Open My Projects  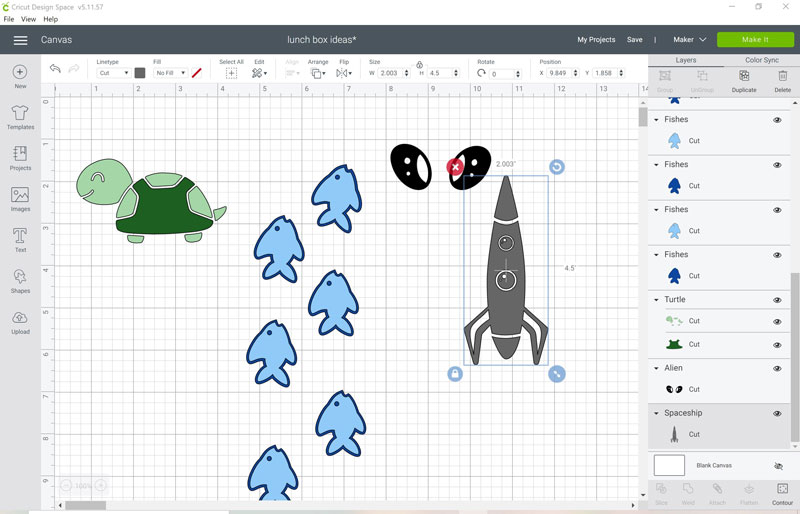596,39
